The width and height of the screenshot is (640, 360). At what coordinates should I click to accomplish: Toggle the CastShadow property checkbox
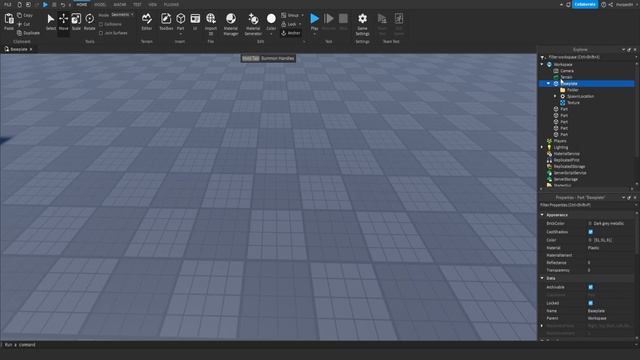click(x=590, y=232)
